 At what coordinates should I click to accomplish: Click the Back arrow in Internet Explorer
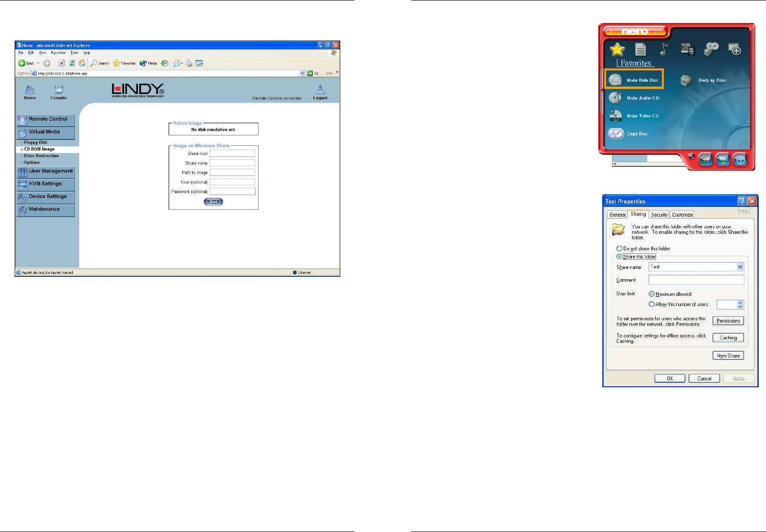[x=22, y=63]
